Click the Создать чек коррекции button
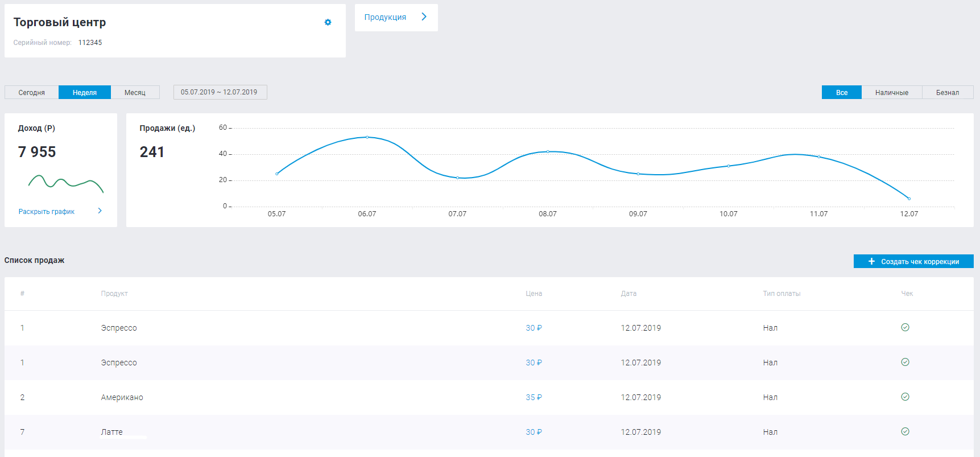The image size is (980, 457). [913, 261]
